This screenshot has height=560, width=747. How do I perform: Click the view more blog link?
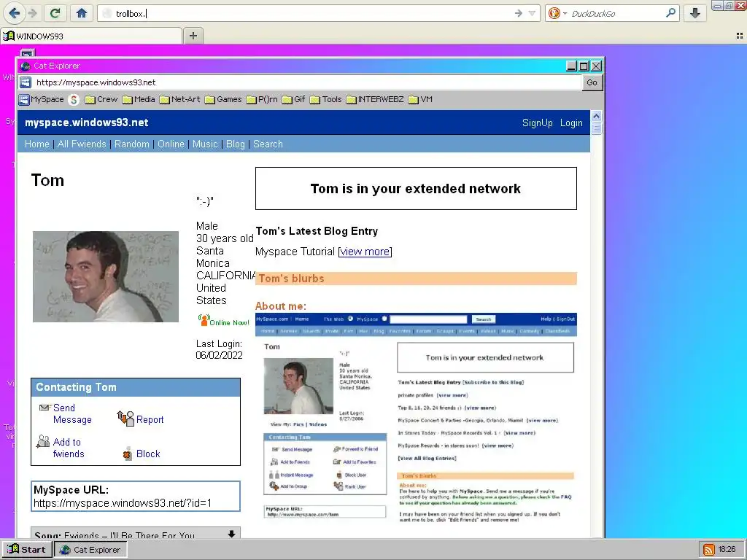click(365, 252)
